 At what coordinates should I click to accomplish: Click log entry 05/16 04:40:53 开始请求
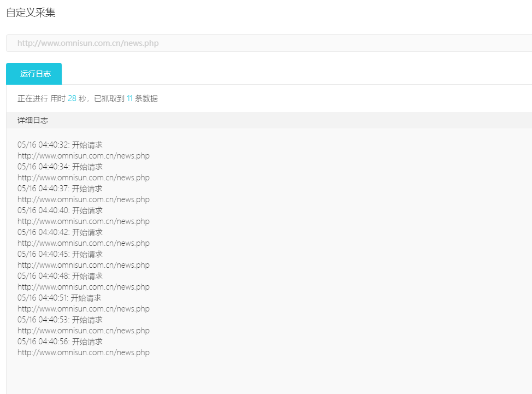pyautogui.click(x=60, y=320)
